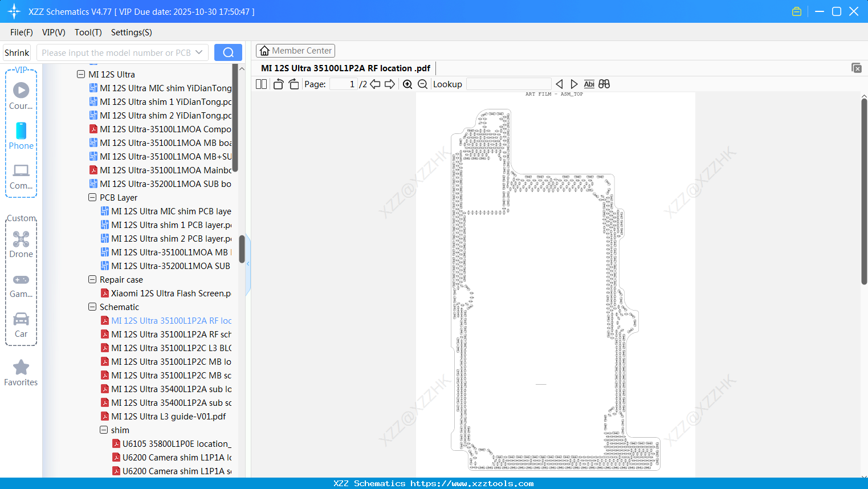Select the Drone category icon in the sidebar
The image size is (868, 489).
(x=21, y=239)
